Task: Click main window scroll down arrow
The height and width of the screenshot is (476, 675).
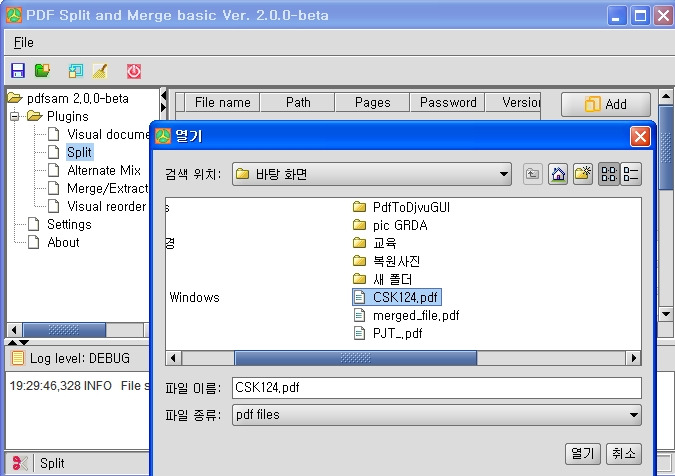Action: pos(666,314)
